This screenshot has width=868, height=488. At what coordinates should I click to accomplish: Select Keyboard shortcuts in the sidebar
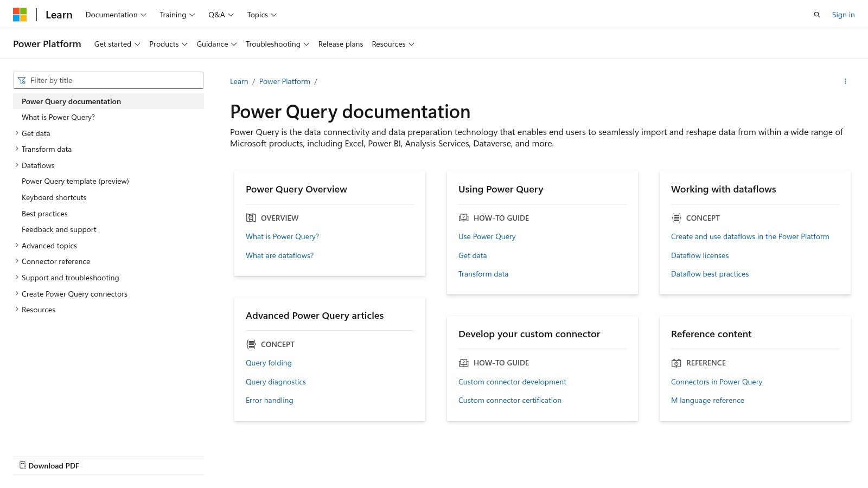[x=54, y=197]
